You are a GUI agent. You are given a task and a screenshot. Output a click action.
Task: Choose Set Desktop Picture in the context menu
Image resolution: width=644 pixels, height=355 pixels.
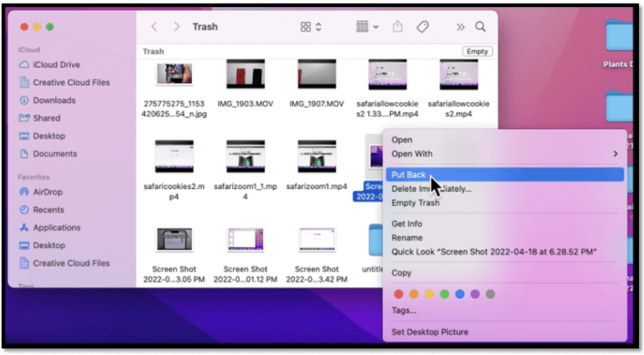(x=505, y=332)
